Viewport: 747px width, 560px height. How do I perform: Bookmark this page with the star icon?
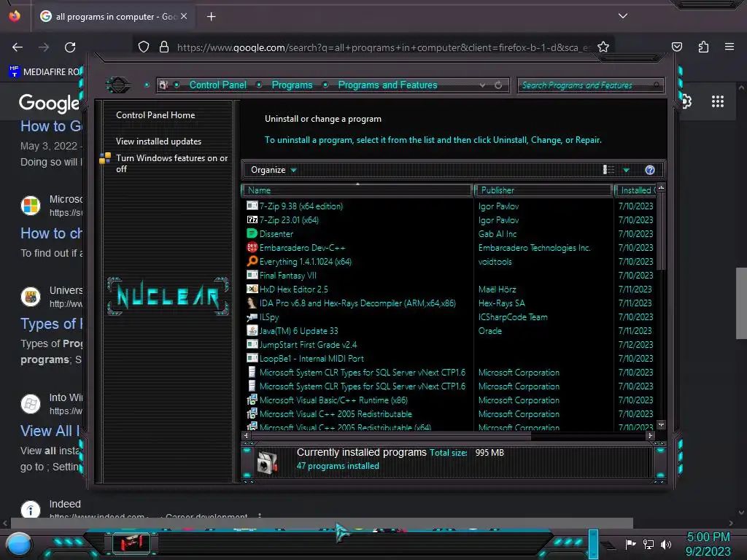[x=603, y=47]
